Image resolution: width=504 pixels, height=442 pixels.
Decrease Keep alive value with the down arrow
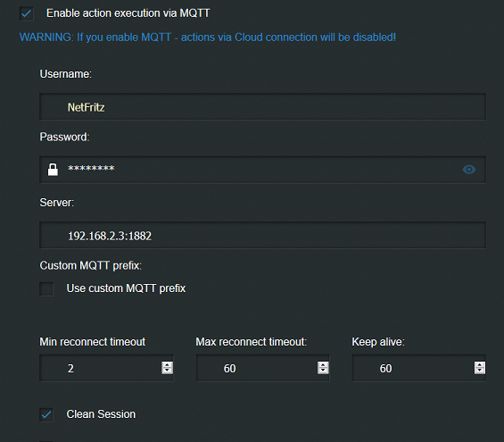480,371
